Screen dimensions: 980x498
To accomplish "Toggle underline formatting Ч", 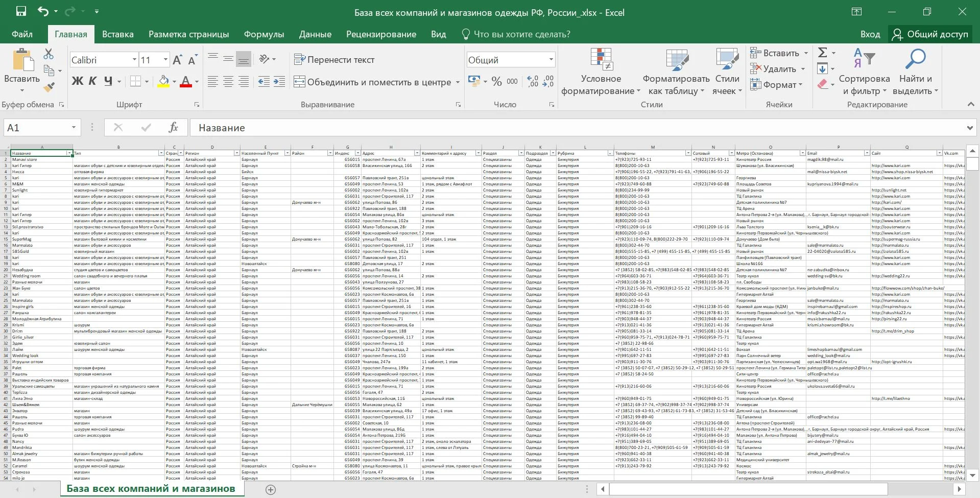I will pyautogui.click(x=108, y=81).
